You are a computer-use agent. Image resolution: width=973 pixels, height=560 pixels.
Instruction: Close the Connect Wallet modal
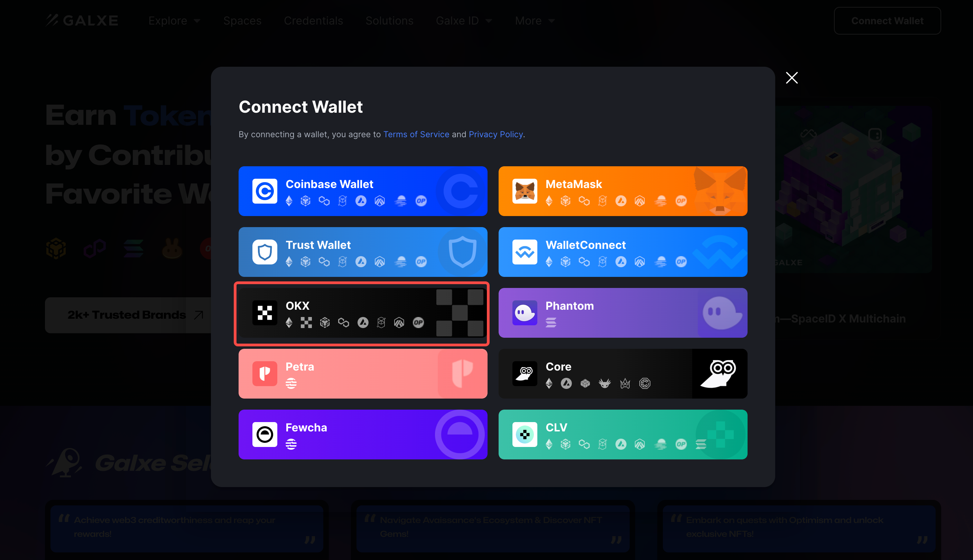(x=792, y=78)
